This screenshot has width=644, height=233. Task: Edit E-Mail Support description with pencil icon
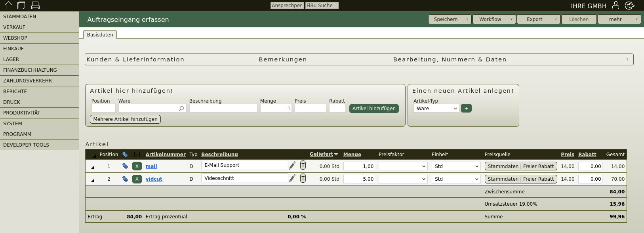(292, 166)
